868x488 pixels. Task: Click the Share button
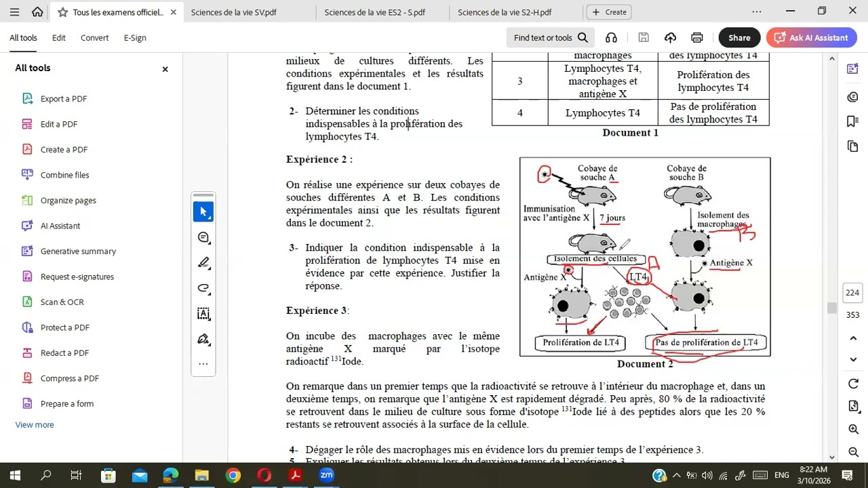739,38
